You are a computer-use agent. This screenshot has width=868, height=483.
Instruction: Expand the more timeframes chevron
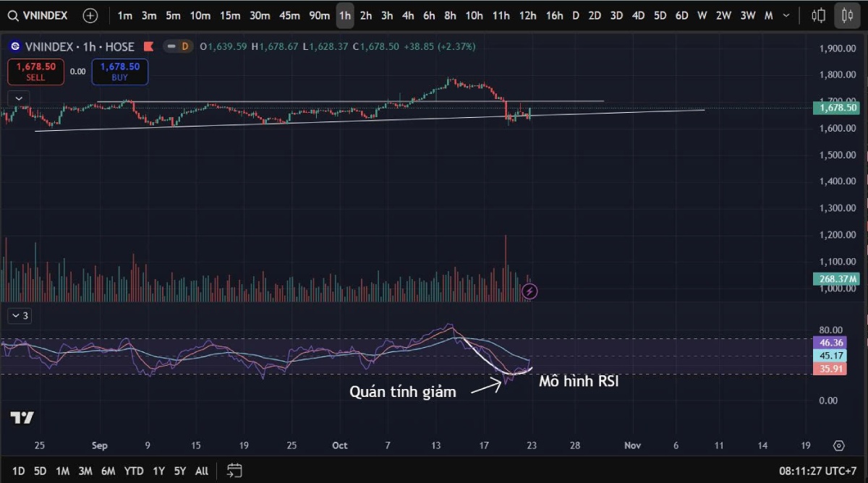tap(786, 15)
